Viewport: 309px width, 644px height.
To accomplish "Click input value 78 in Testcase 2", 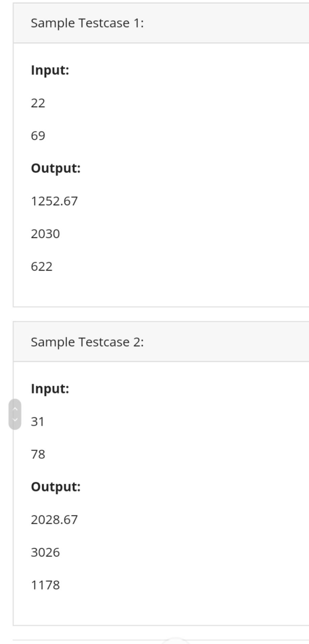I will click(38, 454).
